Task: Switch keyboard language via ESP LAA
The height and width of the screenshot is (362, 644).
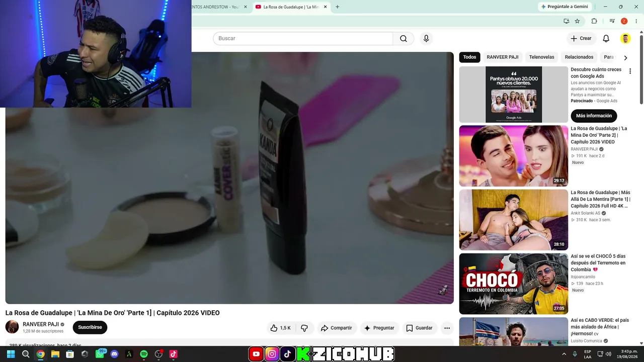Action: [588, 354]
